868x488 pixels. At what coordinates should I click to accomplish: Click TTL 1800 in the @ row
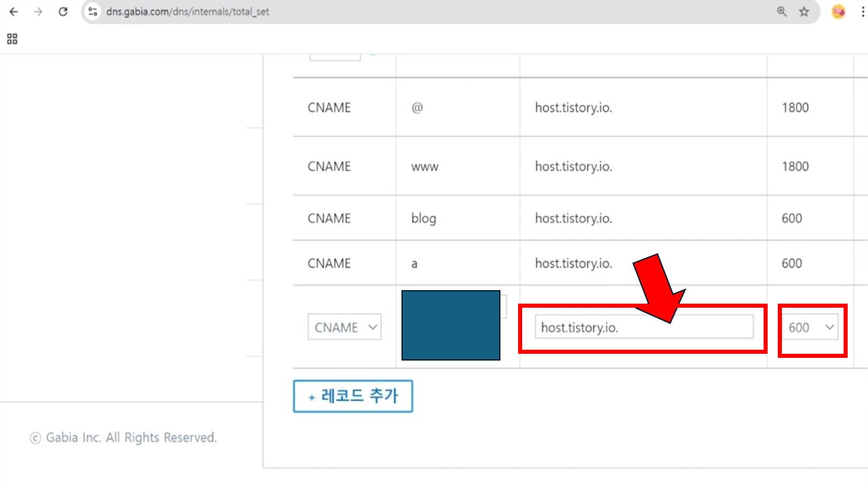point(795,108)
